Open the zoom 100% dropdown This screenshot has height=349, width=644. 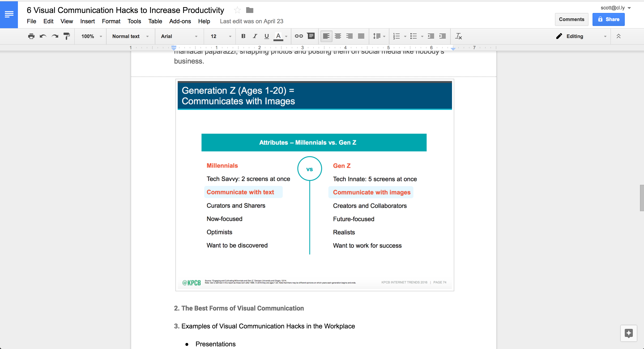tap(91, 36)
